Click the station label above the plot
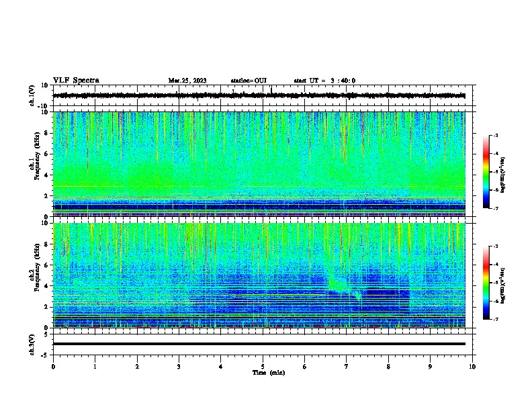The height and width of the screenshot is (411, 532). (249, 81)
